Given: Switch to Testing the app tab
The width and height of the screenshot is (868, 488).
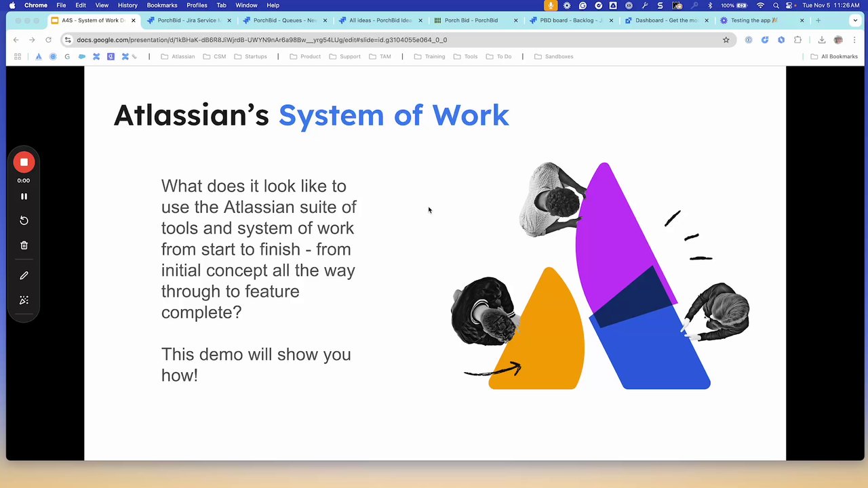Looking at the screenshot, I should (763, 20).
